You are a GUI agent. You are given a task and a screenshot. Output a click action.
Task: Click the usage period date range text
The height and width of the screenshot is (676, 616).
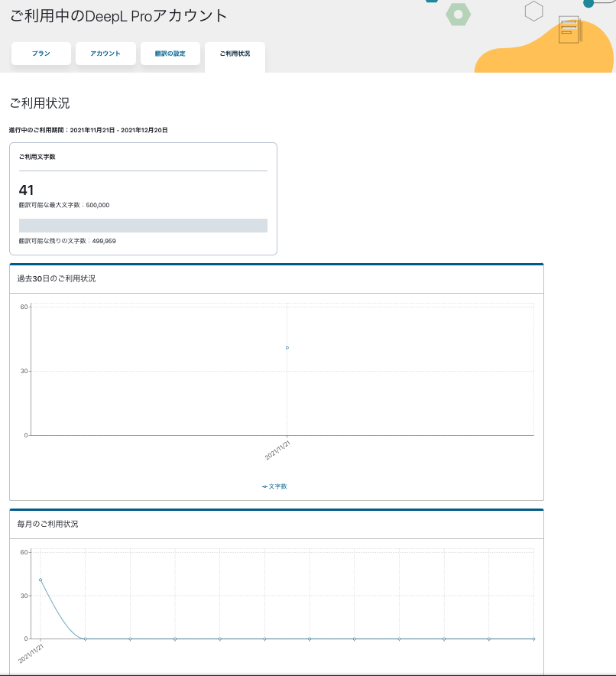tap(89, 130)
